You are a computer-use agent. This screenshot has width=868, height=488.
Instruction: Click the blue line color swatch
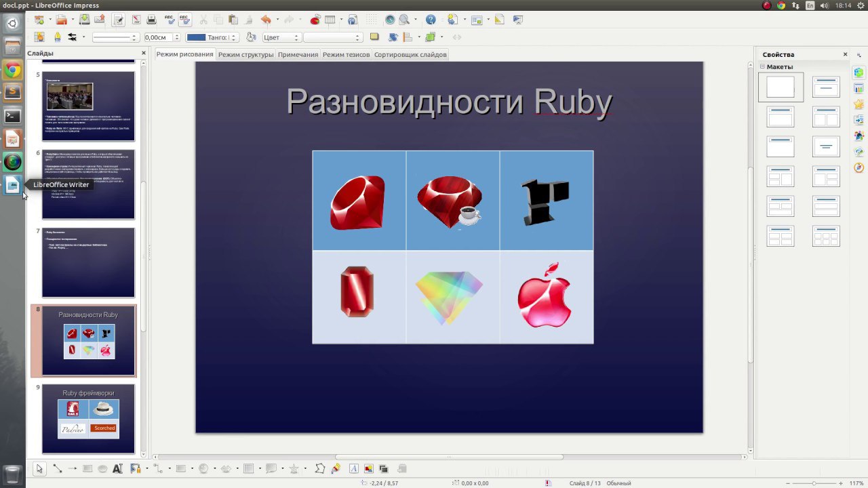(196, 37)
